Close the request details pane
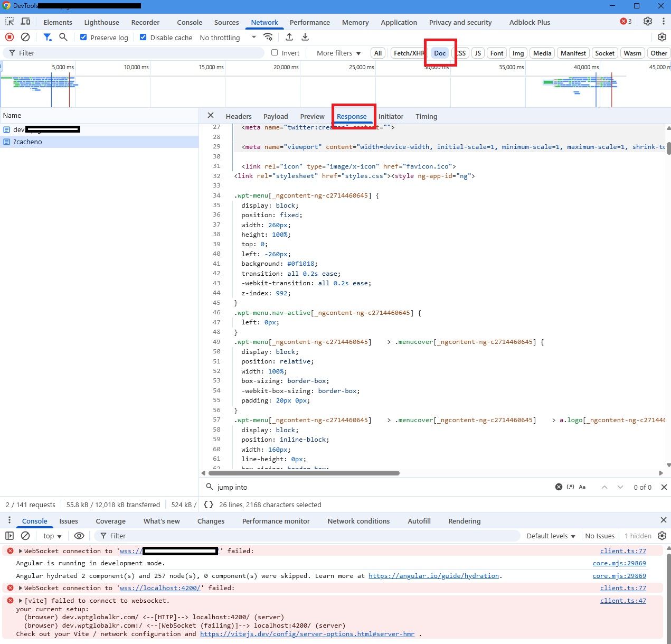671x644 pixels. 211,116
